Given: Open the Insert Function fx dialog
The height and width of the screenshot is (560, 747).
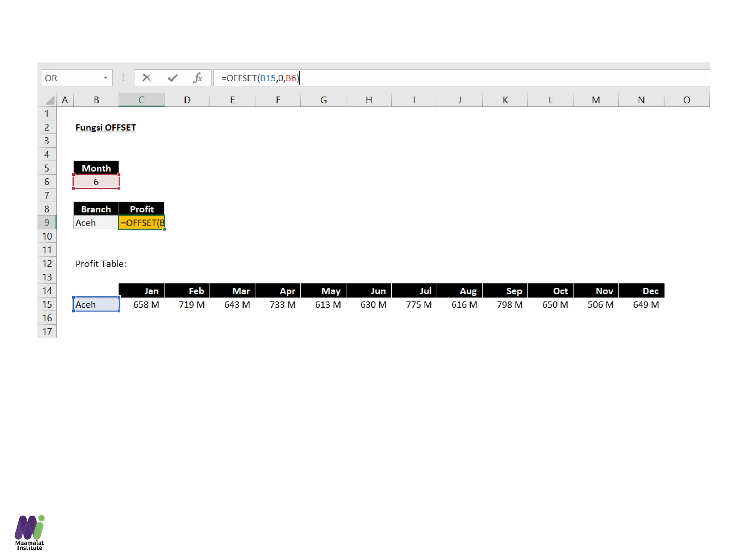Looking at the screenshot, I should pos(198,78).
